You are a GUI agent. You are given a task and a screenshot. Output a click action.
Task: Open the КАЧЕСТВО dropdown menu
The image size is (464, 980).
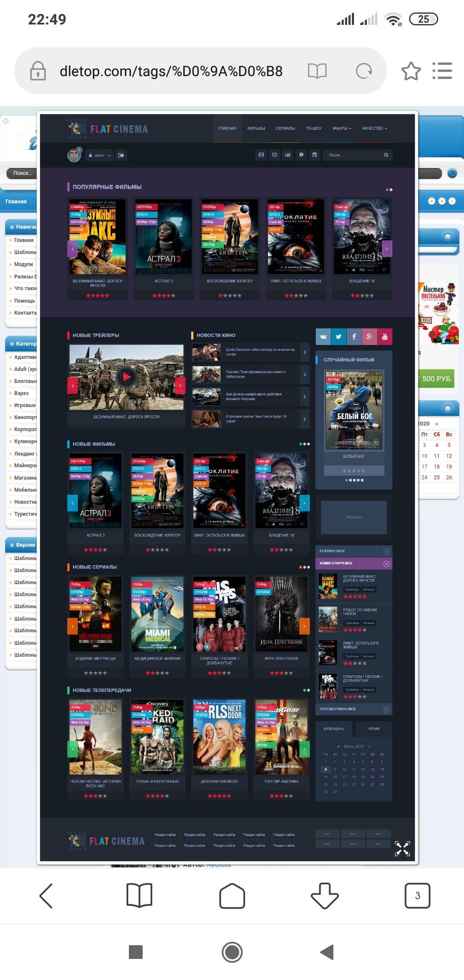point(374,129)
